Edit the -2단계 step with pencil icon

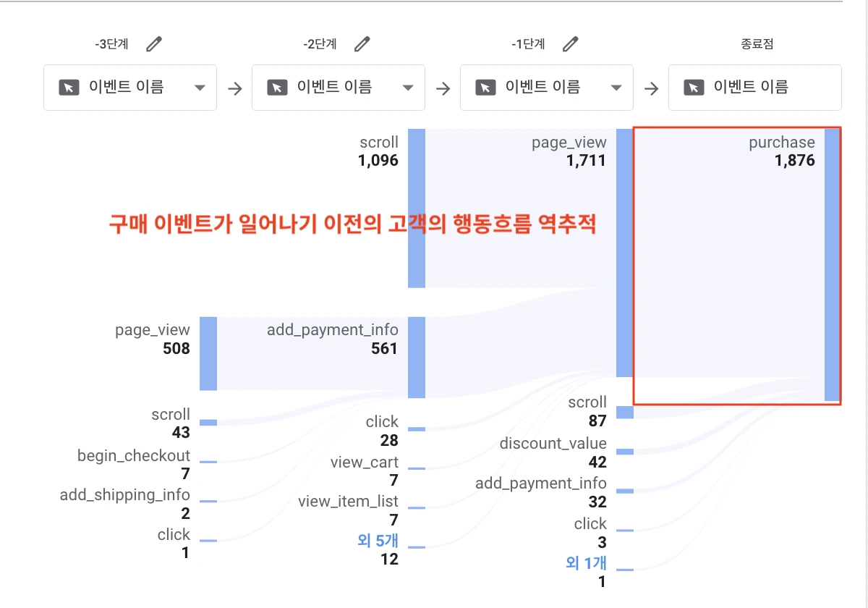click(362, 44)
